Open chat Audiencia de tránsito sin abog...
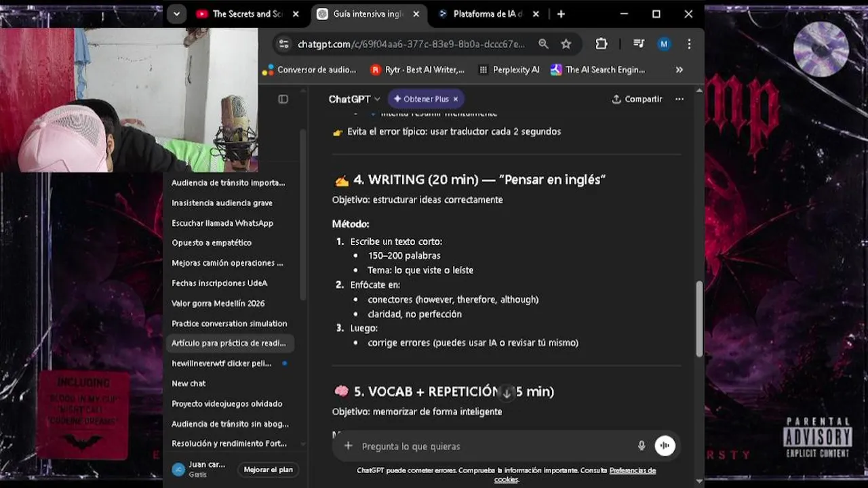The image size is (868, 488). tap(230, 424)
